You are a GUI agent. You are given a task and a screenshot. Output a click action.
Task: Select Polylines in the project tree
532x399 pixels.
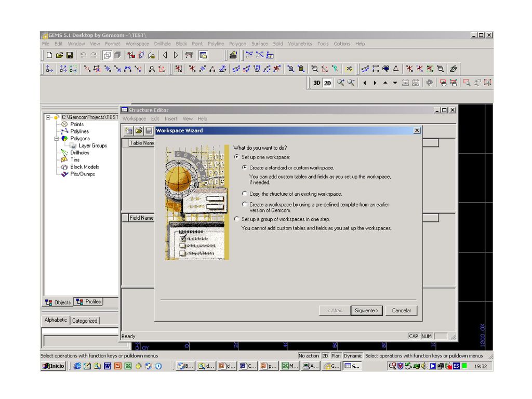pyautogui.click(x=79, y=131)
